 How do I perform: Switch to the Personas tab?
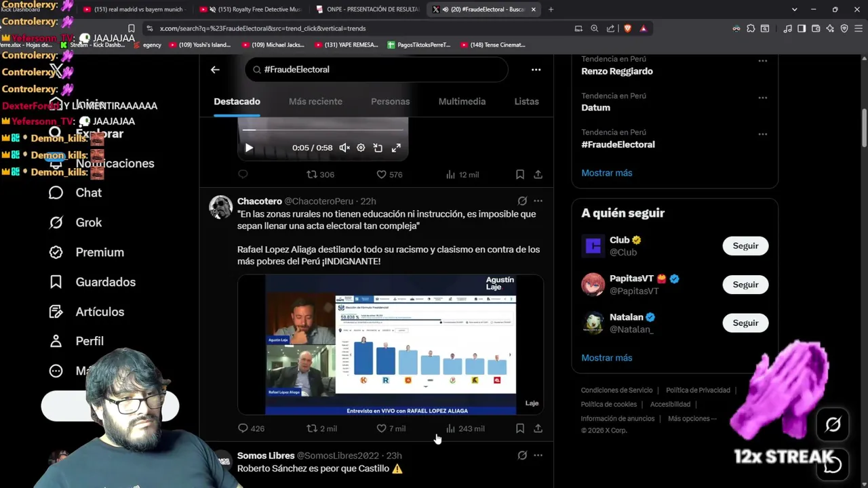tap(390, 102)
